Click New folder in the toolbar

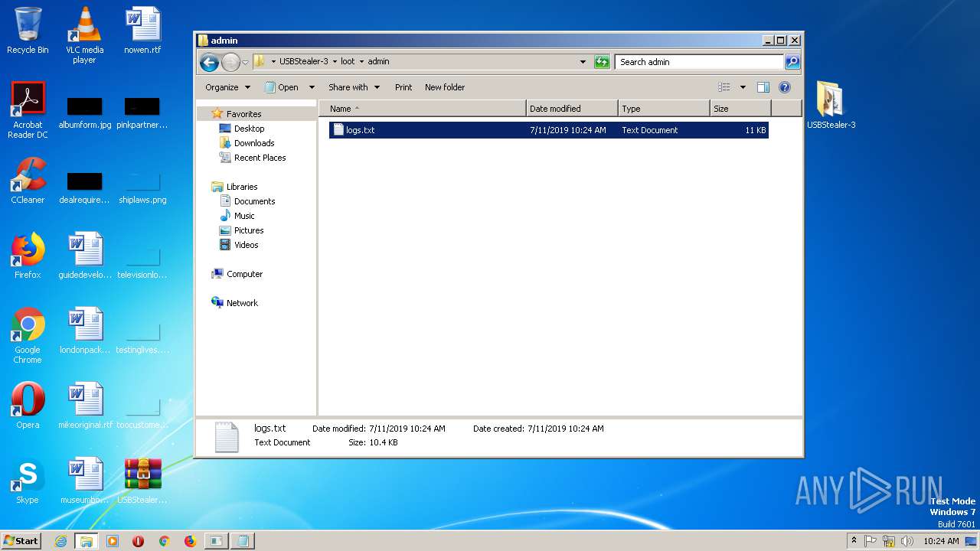click(445, 87)
